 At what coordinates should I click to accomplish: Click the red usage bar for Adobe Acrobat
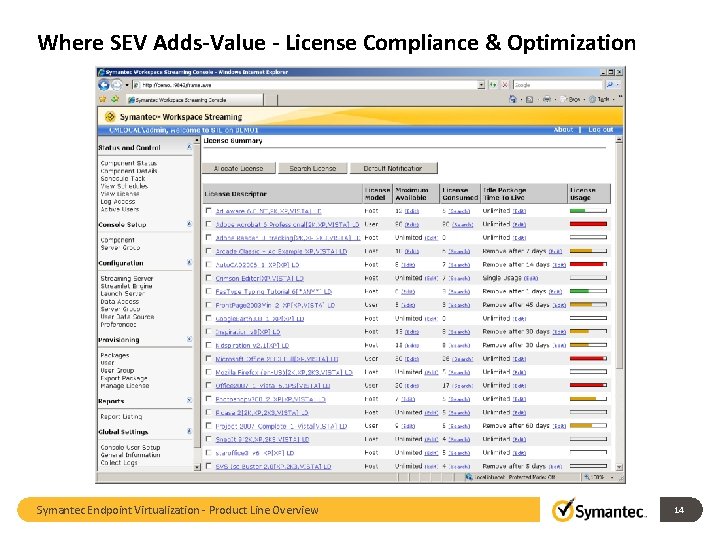588,224
